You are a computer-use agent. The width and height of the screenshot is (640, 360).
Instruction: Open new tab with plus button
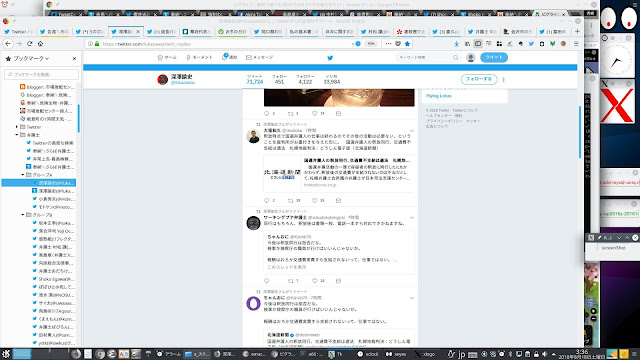pyautogui.click(x=577, y=31)
